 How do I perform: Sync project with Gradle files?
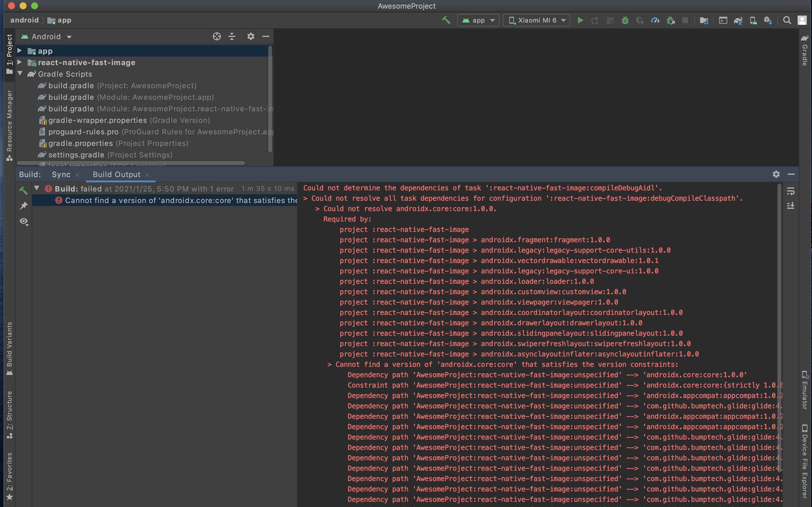click(738, 20)
